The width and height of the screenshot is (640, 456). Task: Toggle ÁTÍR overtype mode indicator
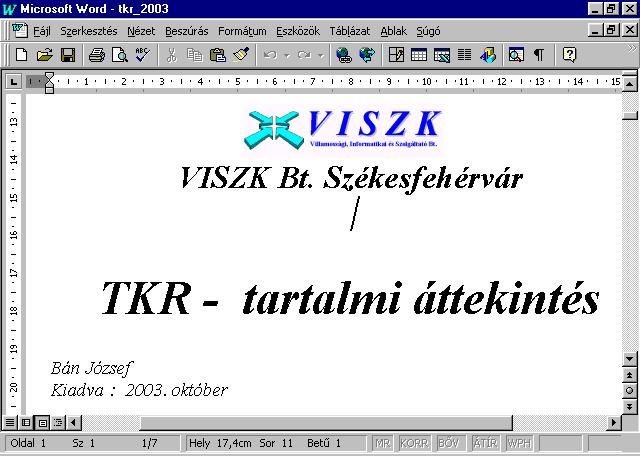tap(485, 443)
